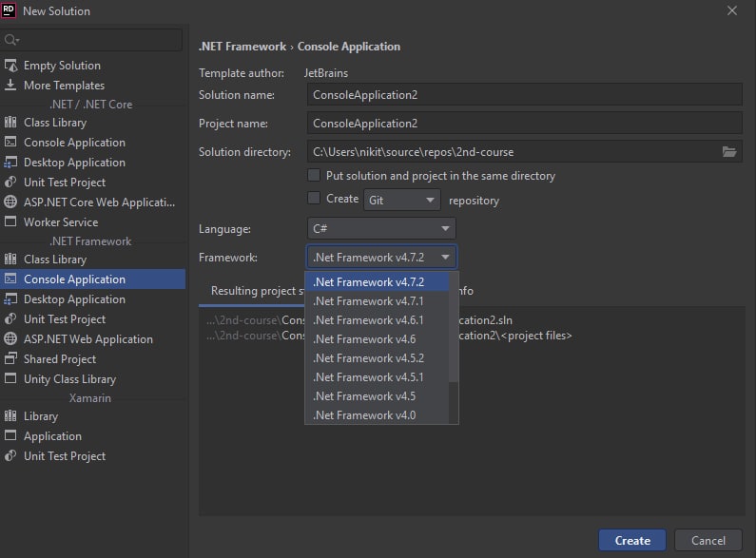Choose .Net Framework v4.6.1 from list
Screen dimensions: 756x558
click(377, 320)
